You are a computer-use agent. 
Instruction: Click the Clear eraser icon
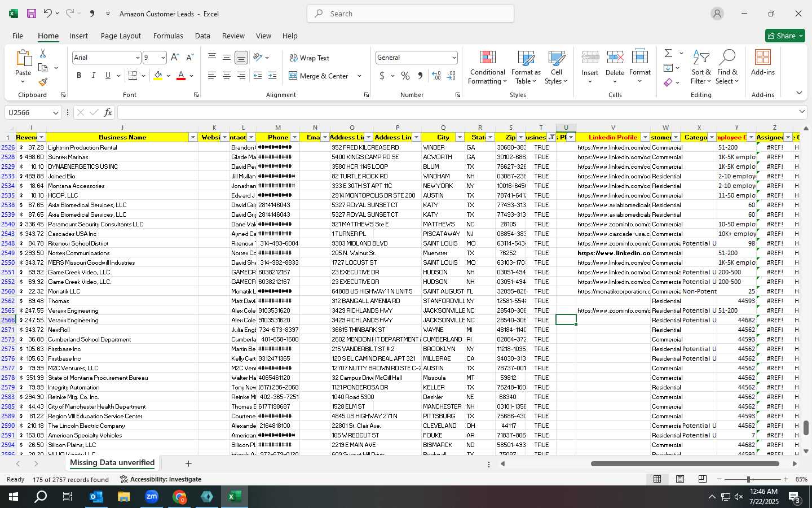pyautogui.click(x=668, y=82)
